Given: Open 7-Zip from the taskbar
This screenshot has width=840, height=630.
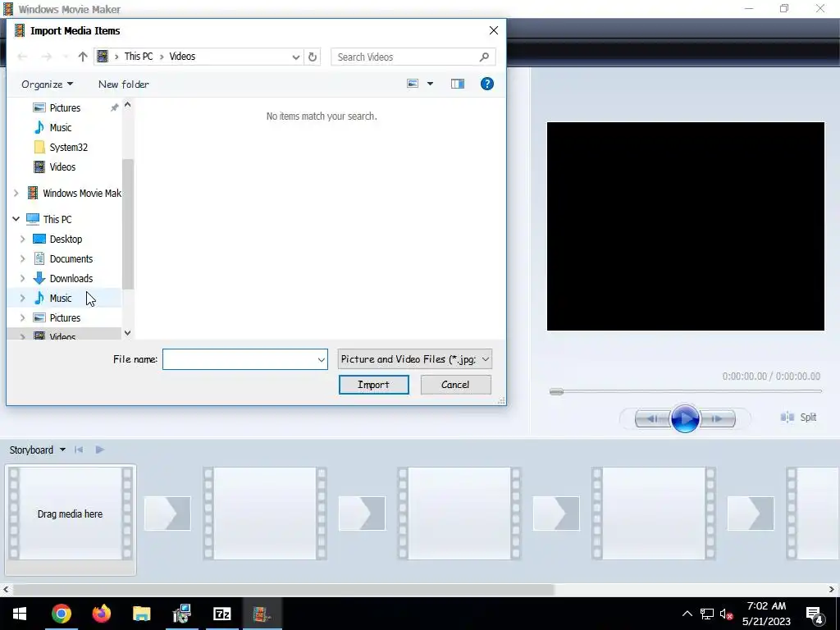Looking at the screenshot, I should [x=221, y=614].
